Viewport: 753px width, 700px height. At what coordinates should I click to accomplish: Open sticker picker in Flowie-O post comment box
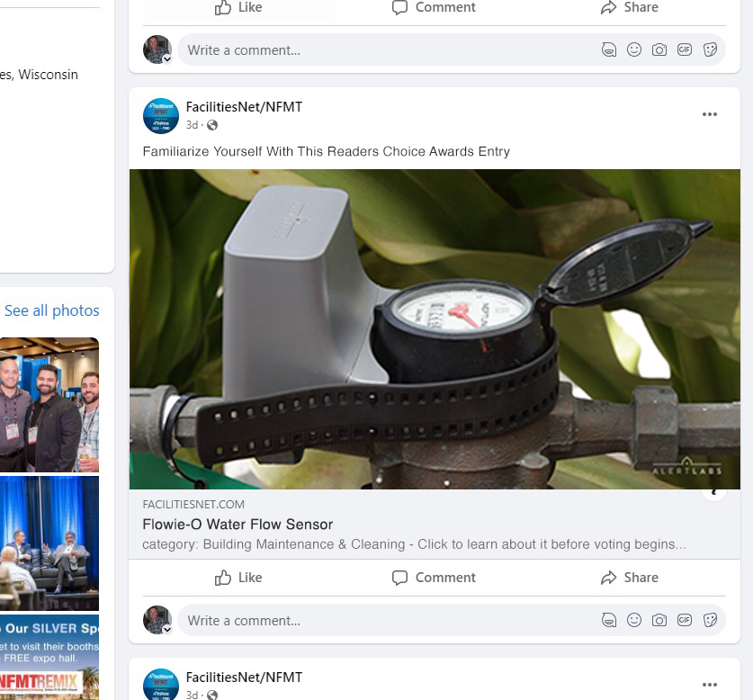(710, 620)
